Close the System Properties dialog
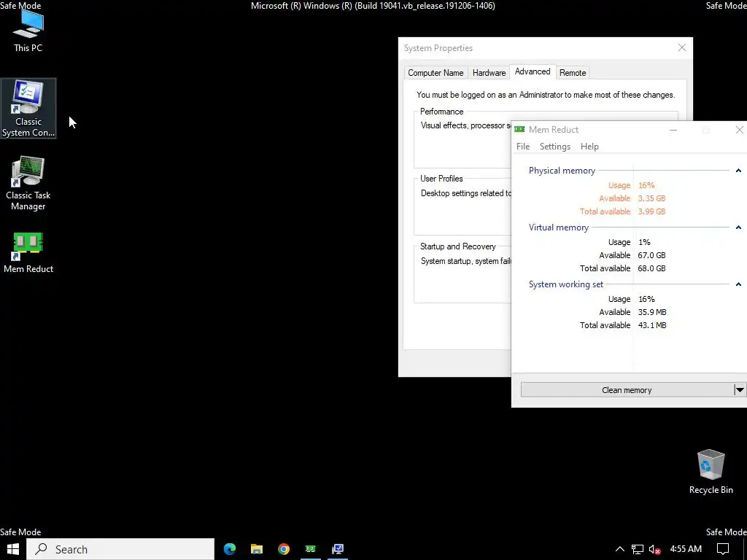This screenshot has width=747, height=560. (682, 47)
